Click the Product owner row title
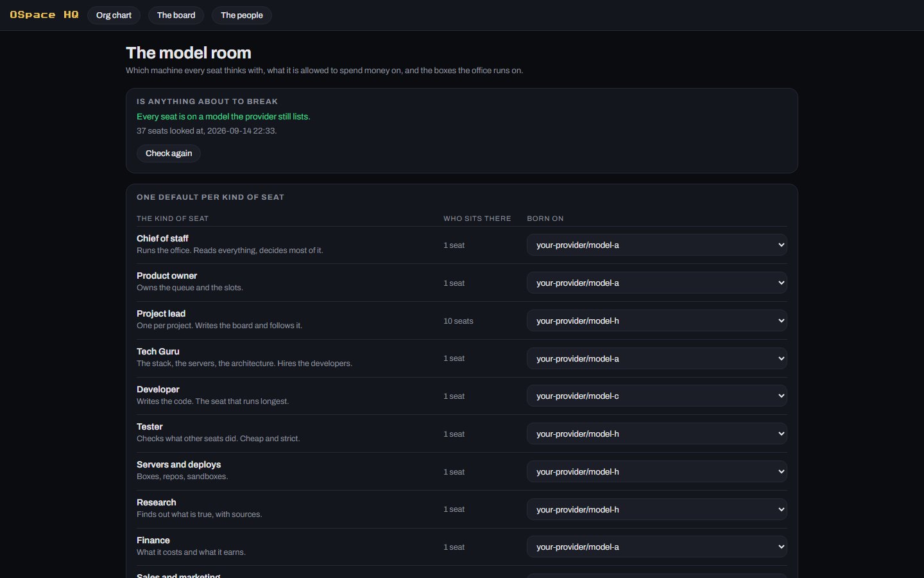Screen dimensions: 924x578 point(167,276)
